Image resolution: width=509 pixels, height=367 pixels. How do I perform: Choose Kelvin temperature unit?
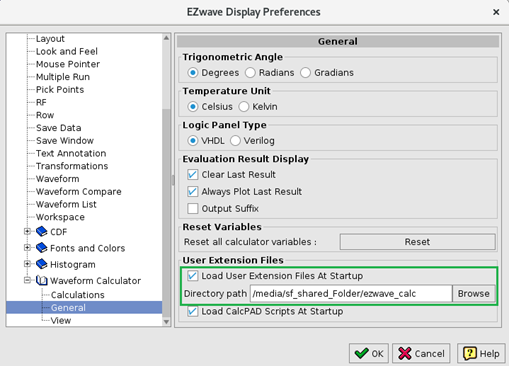pyautogui.click(x=244, y=107)
